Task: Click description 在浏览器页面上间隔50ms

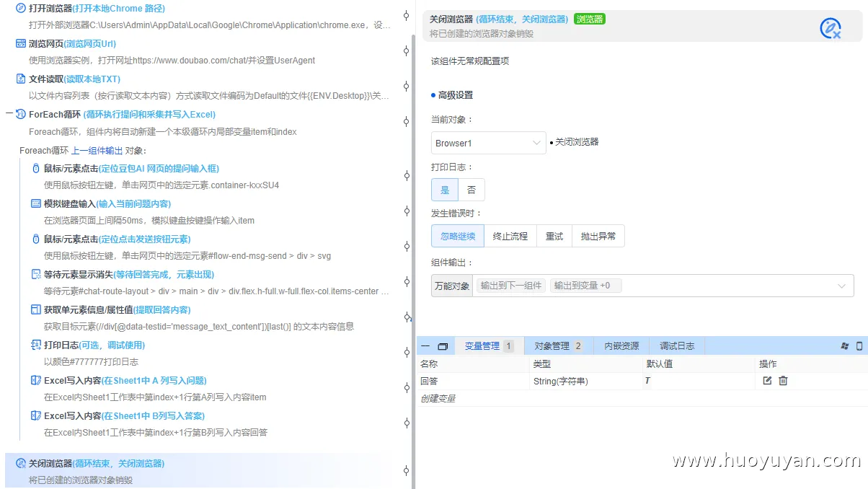Action: coord(149,220)
